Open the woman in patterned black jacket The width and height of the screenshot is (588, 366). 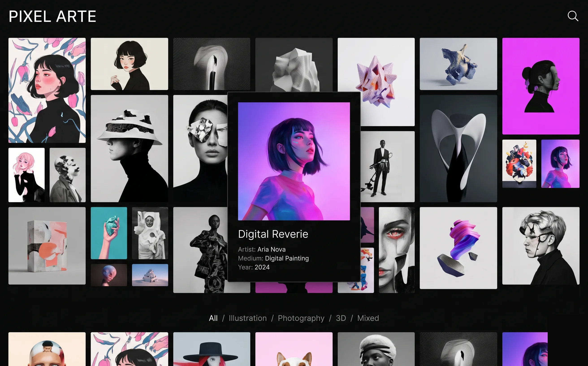pyautogui.click(x=200, y=250)
